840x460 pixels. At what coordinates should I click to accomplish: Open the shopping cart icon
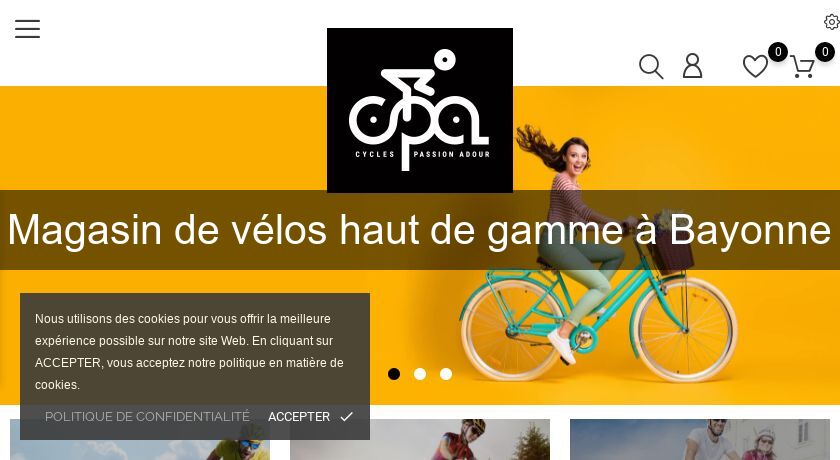[802, 67]
